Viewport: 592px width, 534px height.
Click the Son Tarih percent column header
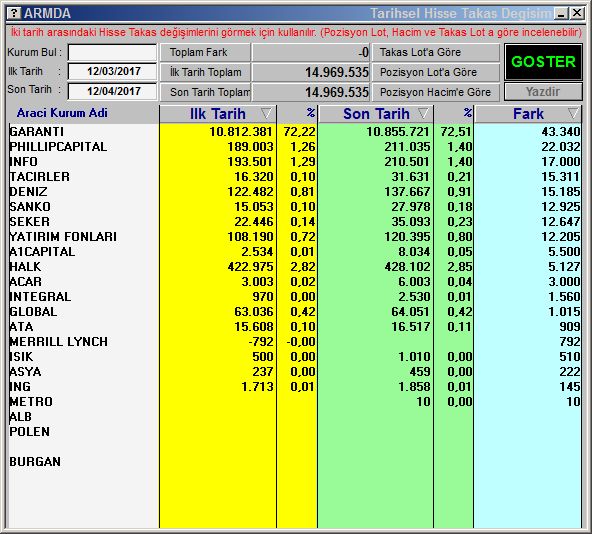tap(468, 113)
